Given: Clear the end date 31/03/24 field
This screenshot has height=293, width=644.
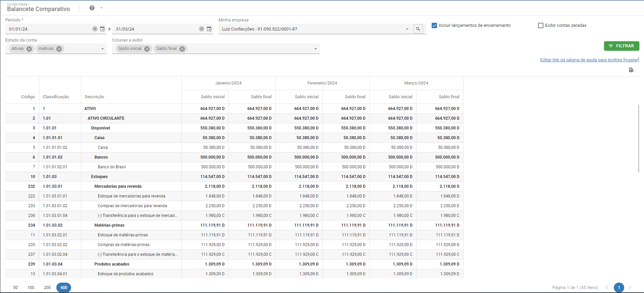Looking at the screenshot, I should tap(202, 29).
